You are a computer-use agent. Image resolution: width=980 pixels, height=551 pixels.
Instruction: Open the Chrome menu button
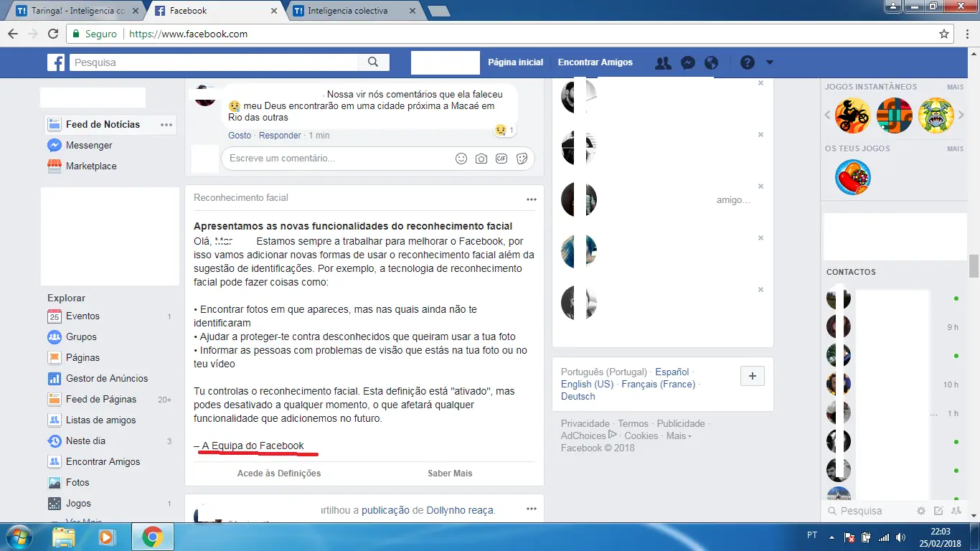point(967,34)
